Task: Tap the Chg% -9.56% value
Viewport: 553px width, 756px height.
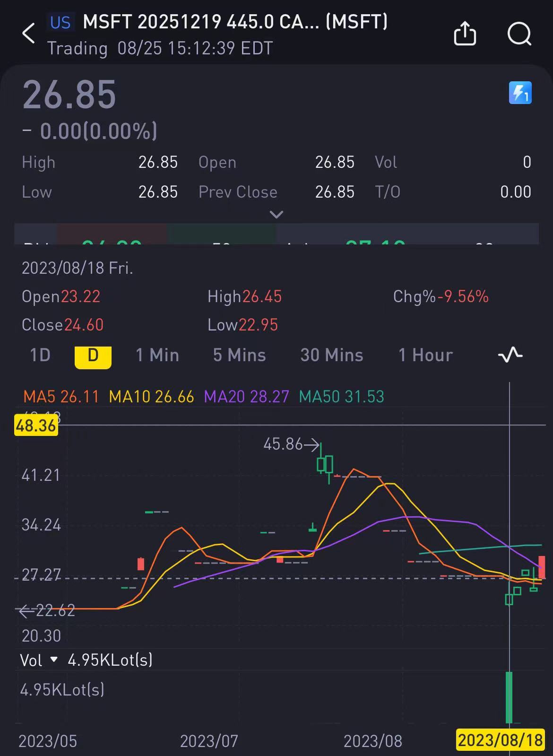Action: click(441, 296)
